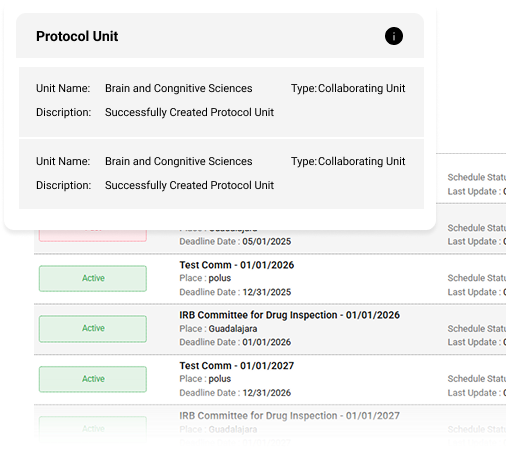Click Type: Collaborating Unit in first unit row
The image size is (506, 450).
tap(348, 88)
